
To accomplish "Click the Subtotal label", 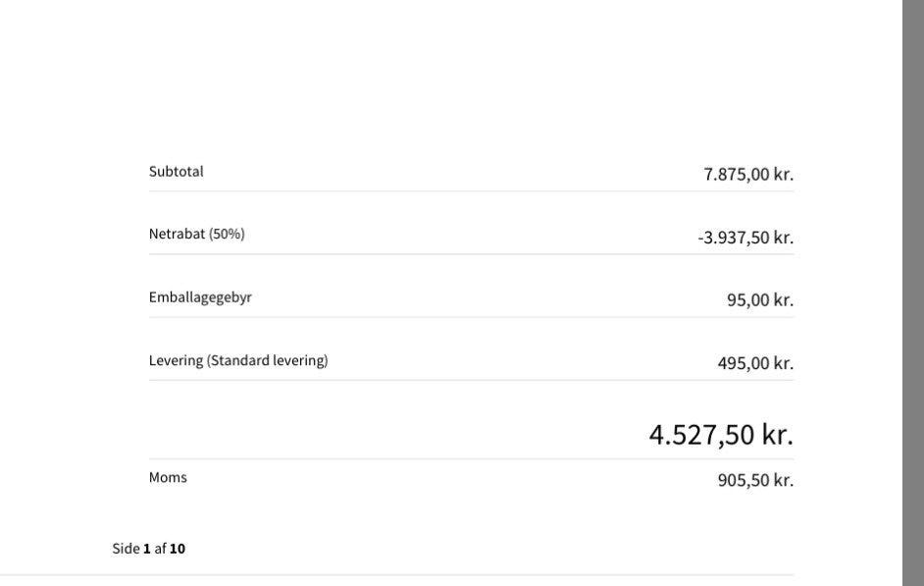I will tap(177, 172).
